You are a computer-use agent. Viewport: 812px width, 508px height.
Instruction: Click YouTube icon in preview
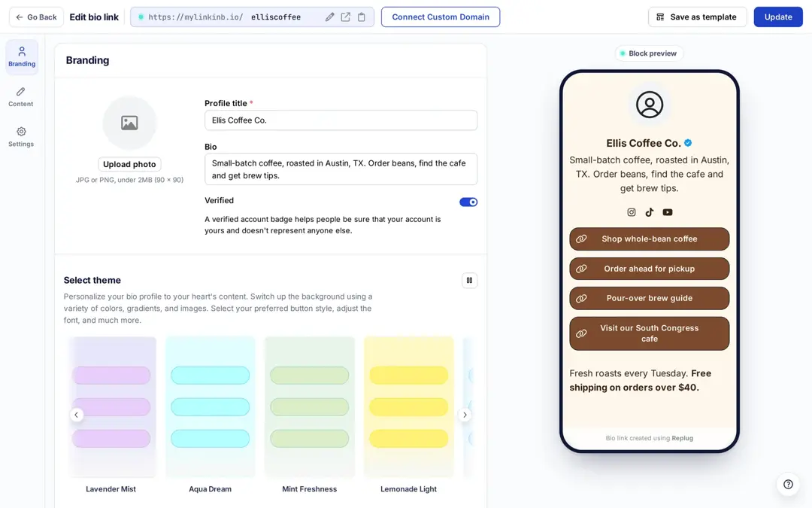coord(668,212)
